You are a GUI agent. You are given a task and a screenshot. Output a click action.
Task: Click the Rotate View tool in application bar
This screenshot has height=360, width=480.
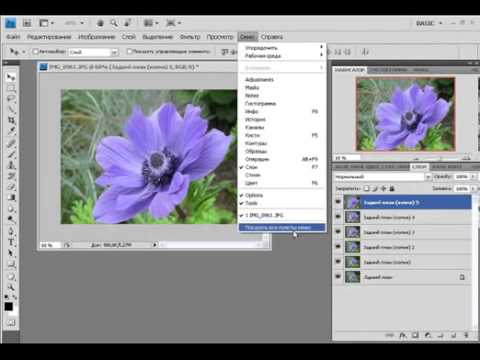pos(128,23)
